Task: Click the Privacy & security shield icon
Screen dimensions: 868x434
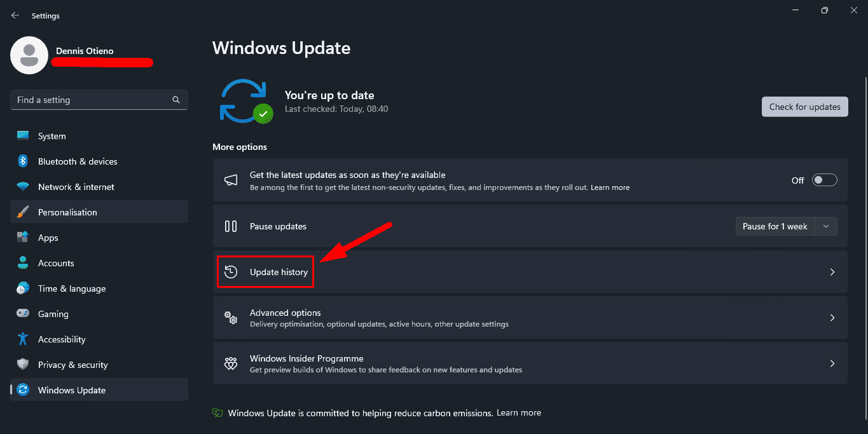Action: pyautogui.click(x=24, y=364)
